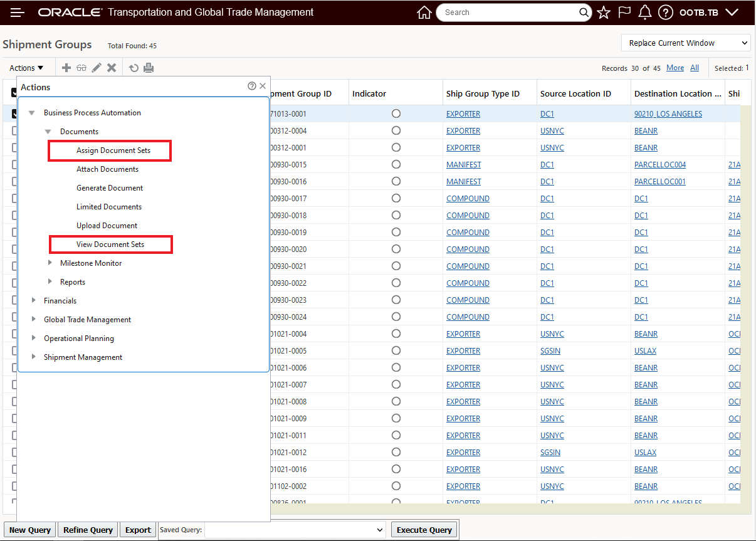This screenshot has height=541, width=756.
Task: Click the print icon in toolbar
Action: [x=149, y=68]
